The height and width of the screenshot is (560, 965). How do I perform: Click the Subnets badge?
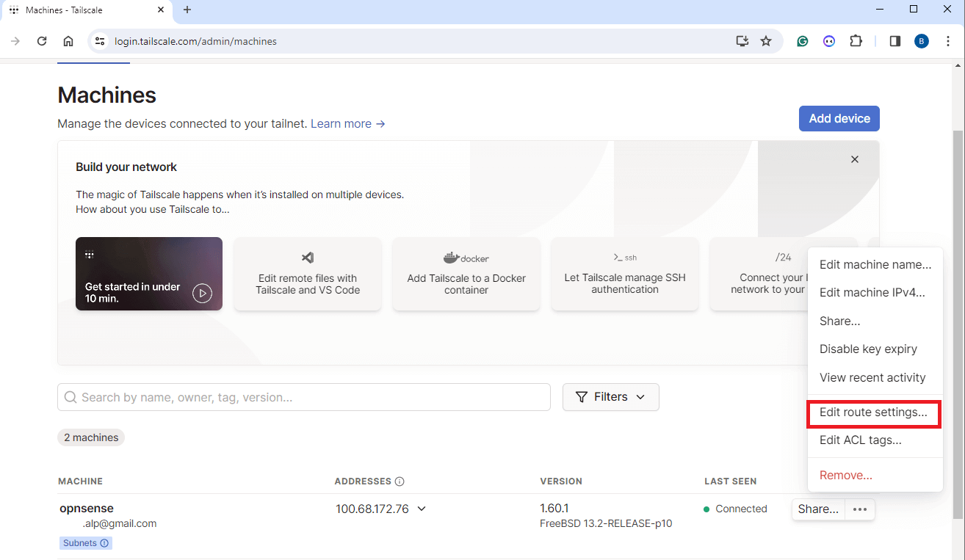[86, 543]
